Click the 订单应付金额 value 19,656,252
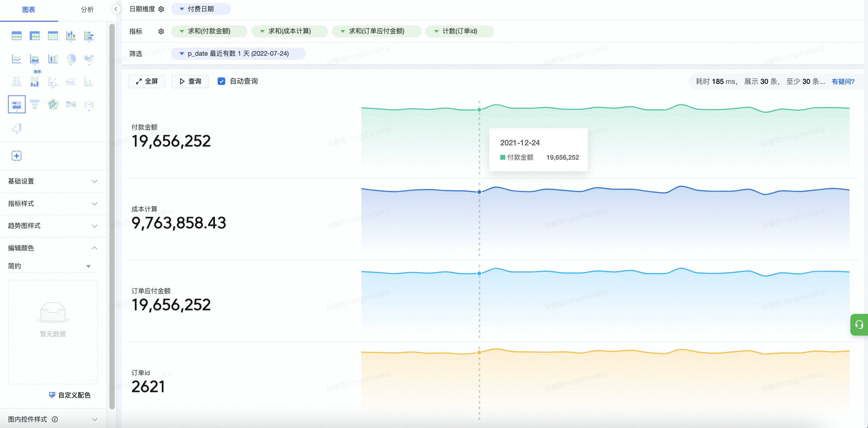Screen dimensions: 868x428 point(171,305)
